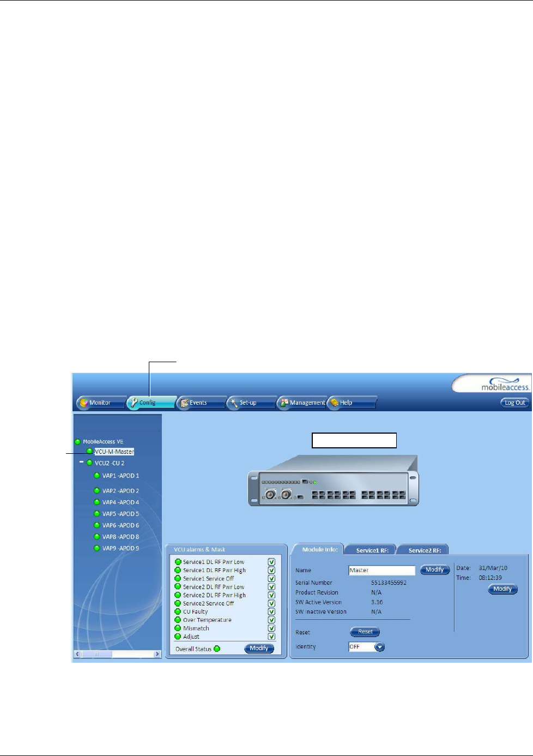Select the MobileAccess VE root node
This screenshot has height=756, width=533.
(x=103, y=442)
